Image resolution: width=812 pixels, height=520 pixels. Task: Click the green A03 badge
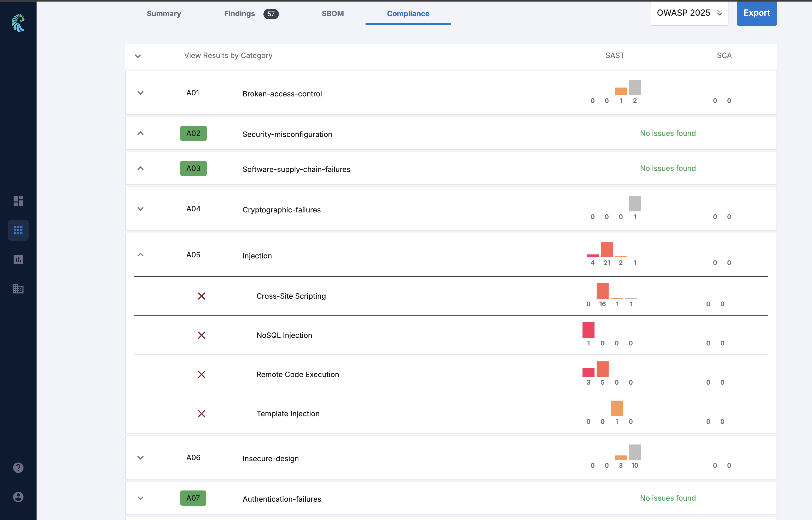(193, 168)
